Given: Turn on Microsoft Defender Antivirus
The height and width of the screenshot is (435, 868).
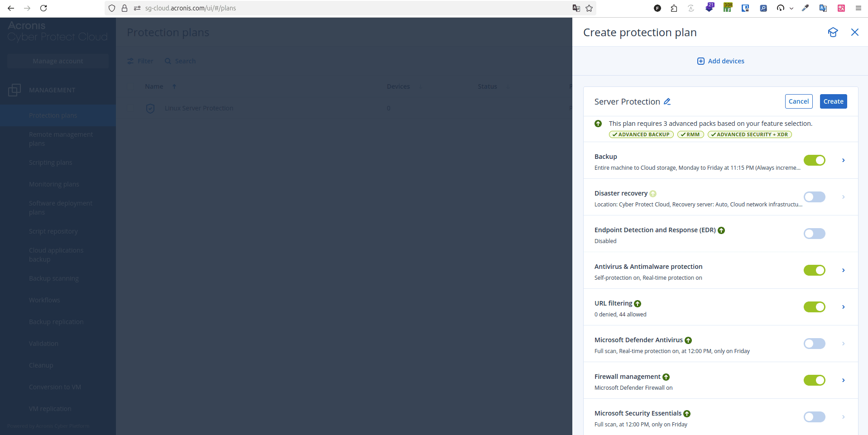Looking at the screenshot, I should point(814,344).
